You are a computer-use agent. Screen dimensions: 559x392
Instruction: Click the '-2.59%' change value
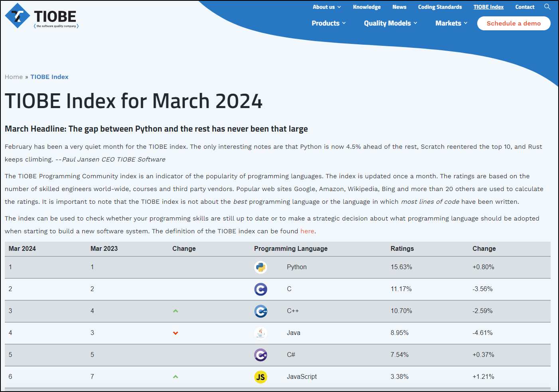[482, 311]
